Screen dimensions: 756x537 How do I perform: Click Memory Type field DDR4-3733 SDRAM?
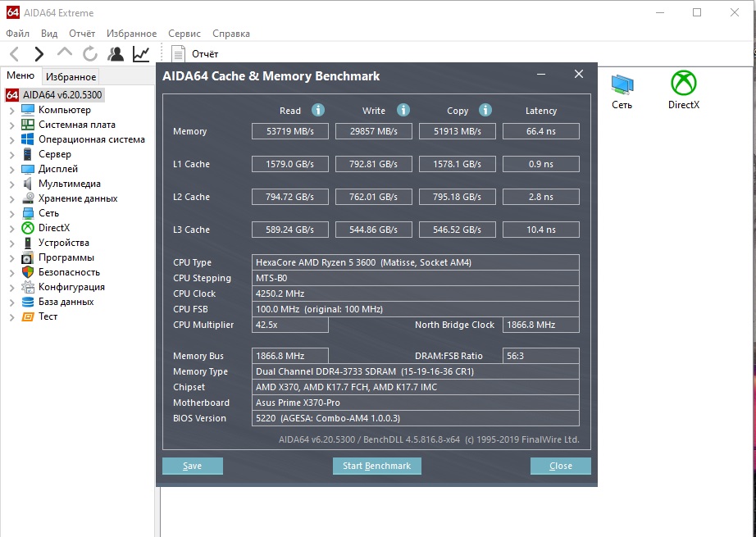pos(415,371)
